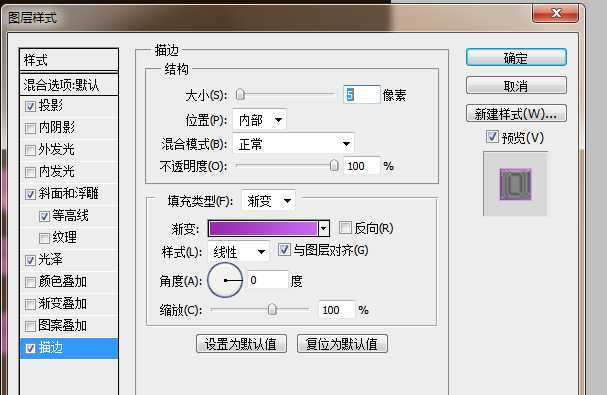
Task: Enable the 纹理 texture checkbox
Action: point(44,238)
